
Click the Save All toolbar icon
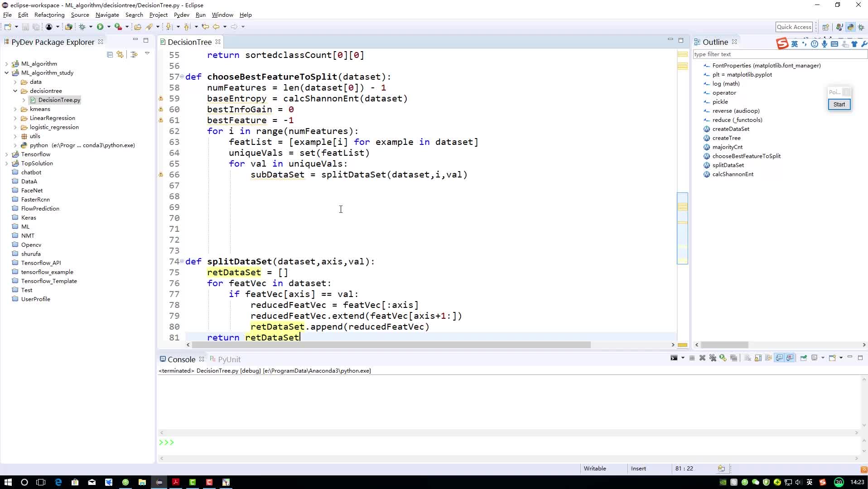36,27
